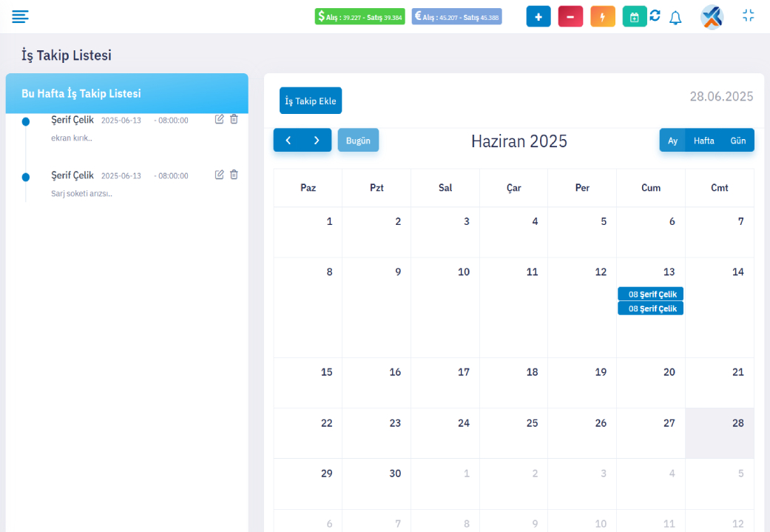Click the blue plus quick-add icon
The image size is (770, 532).
tap(538, 16)
